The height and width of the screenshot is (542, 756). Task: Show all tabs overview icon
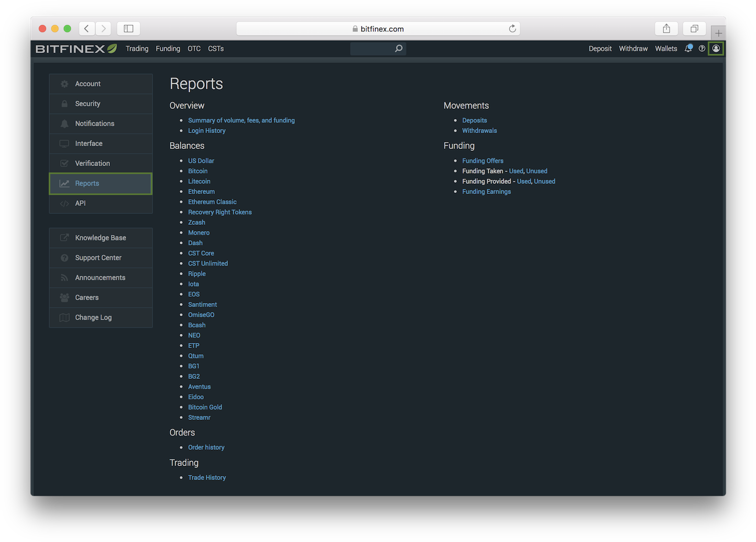tap(694, 28)
